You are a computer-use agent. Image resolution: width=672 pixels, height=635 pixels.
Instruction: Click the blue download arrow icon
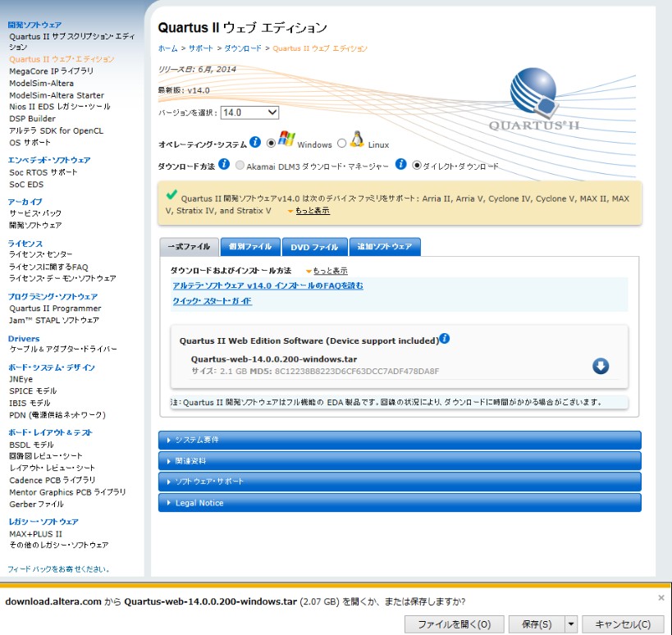[601, 366]
